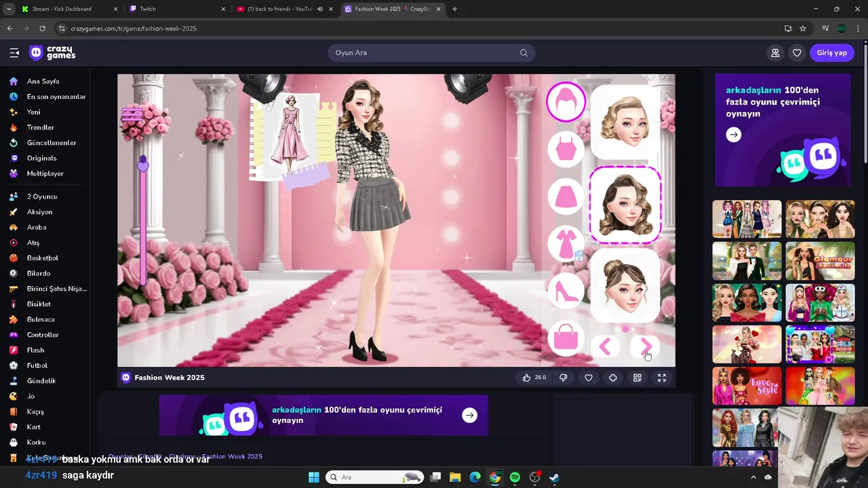This screenshot has width=868, height=488.
Task: Choose the updo bun hairstyle option
Action: point(625,285)
